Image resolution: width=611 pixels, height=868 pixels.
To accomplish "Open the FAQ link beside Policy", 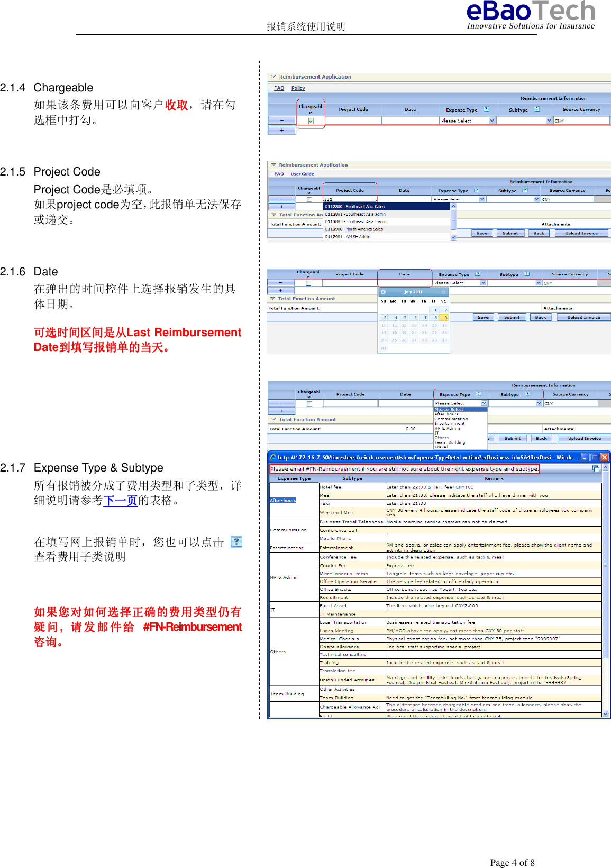I will click(279, 88).
